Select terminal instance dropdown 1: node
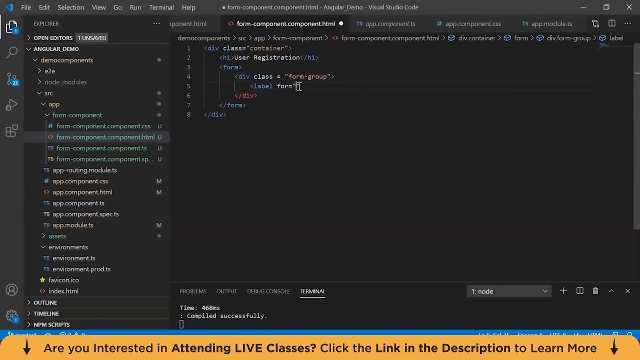Screen dimensions: 640x360 coord(509,291)
